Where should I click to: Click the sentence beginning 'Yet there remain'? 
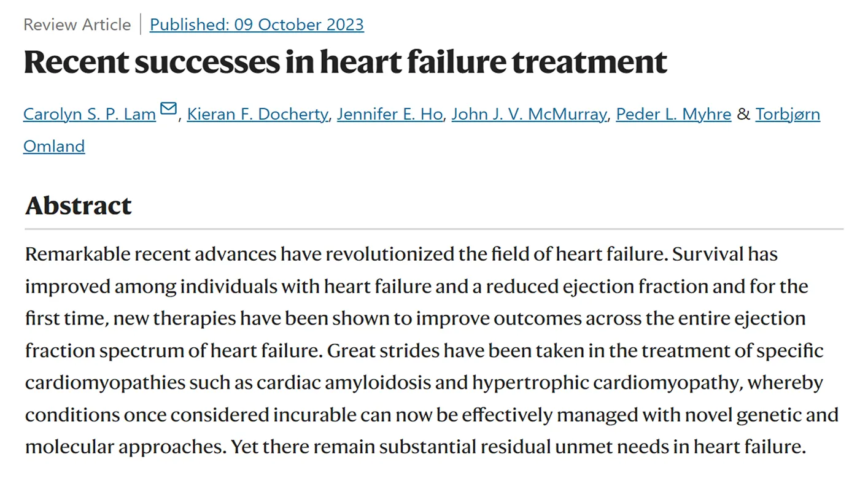point(517,447)
